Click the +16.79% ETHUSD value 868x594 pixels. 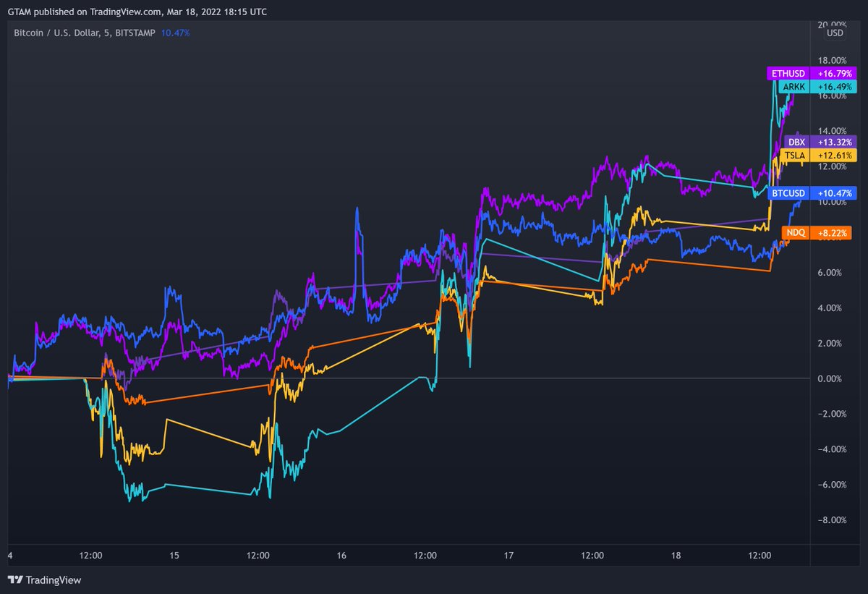834,74
